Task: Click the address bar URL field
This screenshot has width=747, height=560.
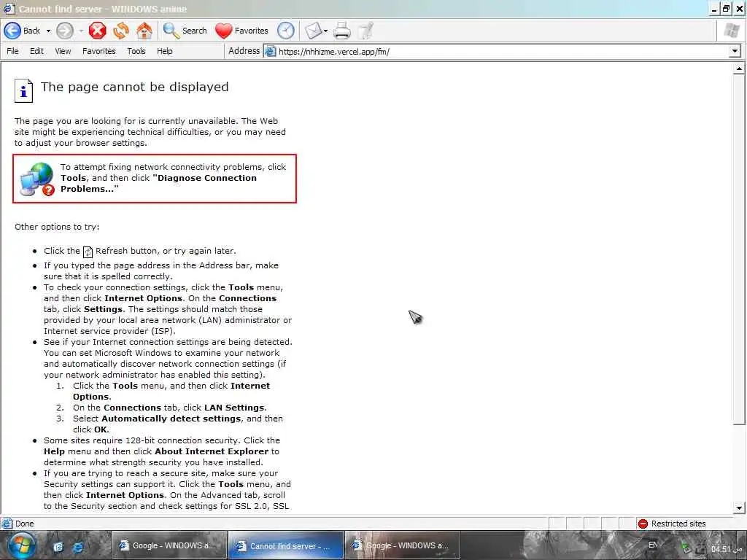Action: pyautogui.click(x=503, y=52)
